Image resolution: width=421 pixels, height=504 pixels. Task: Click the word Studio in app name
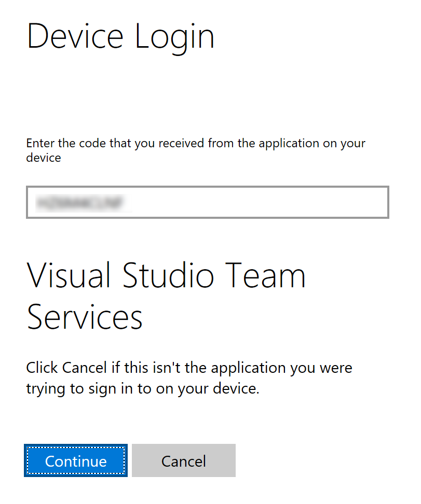[169, 275]
